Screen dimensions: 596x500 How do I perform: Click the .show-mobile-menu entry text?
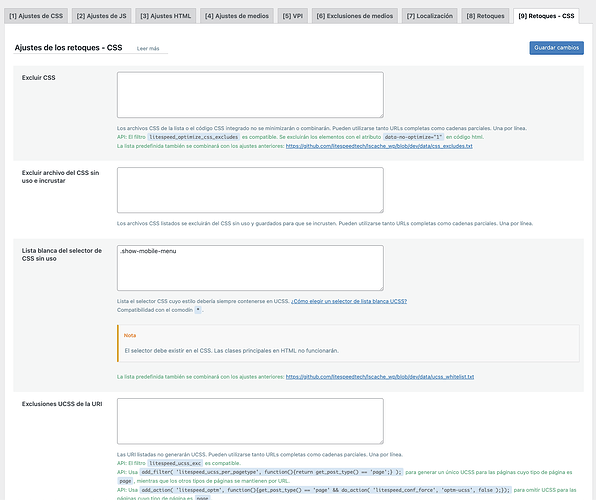coord(148,251)
